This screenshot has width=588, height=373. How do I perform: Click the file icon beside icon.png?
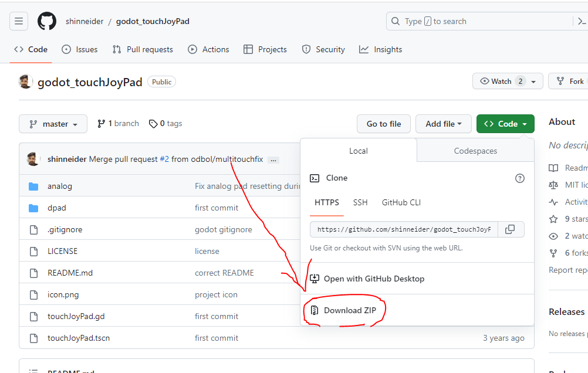coord(34,295)
